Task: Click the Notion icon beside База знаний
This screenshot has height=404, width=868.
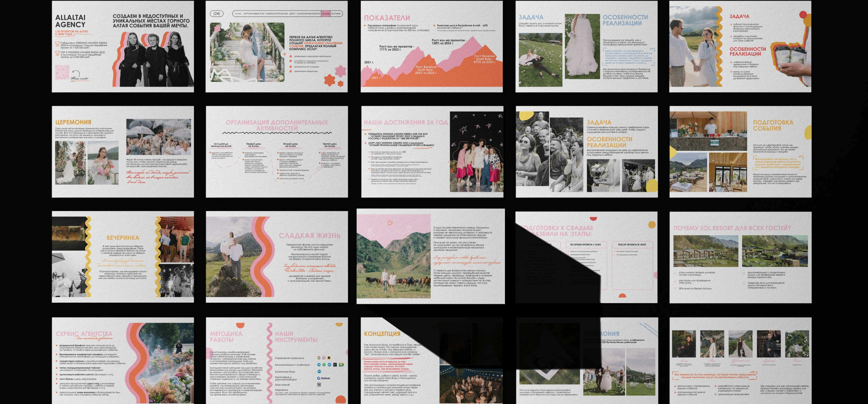Action: [319, 385]
